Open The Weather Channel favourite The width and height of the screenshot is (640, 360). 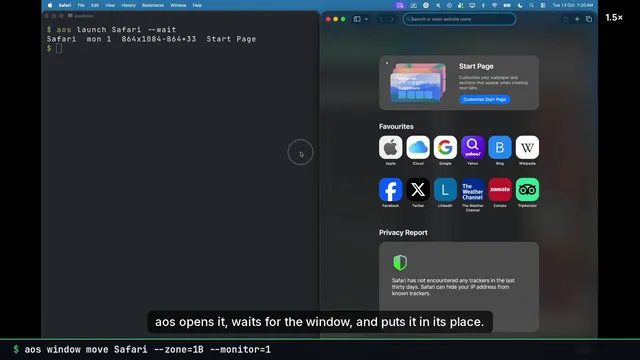click(x=472, y=189)
